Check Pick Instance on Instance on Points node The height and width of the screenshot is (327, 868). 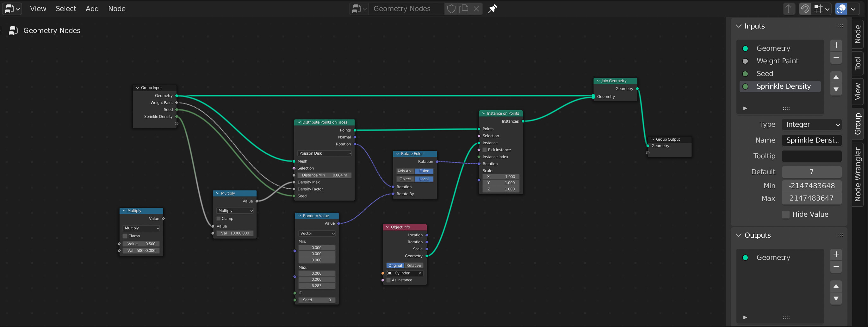pyautogui.click(x=484, y=150)
